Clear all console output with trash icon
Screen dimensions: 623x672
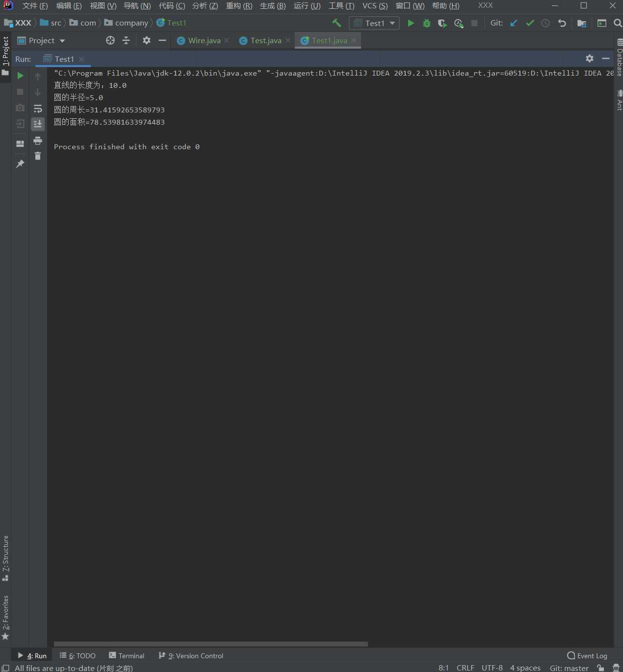tap(38, 156)
